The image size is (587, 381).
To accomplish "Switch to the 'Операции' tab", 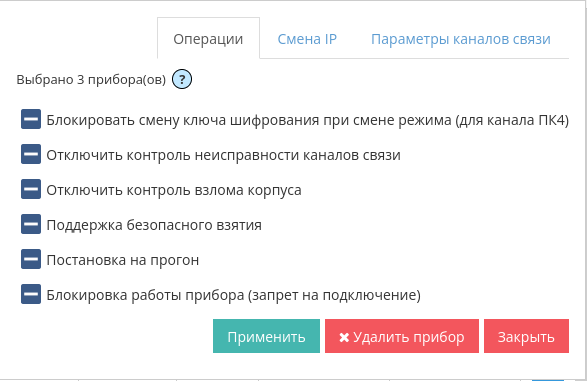I will click(208, 39).
